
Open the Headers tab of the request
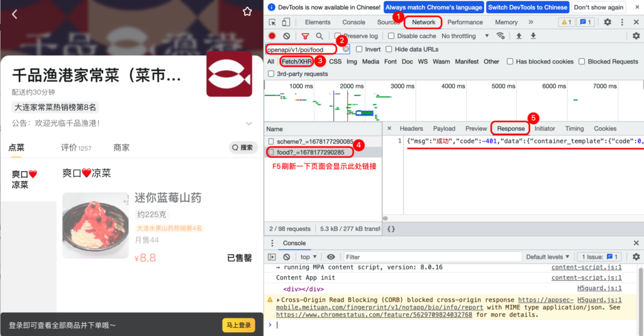pyautogui.click(x=411, y=129)
